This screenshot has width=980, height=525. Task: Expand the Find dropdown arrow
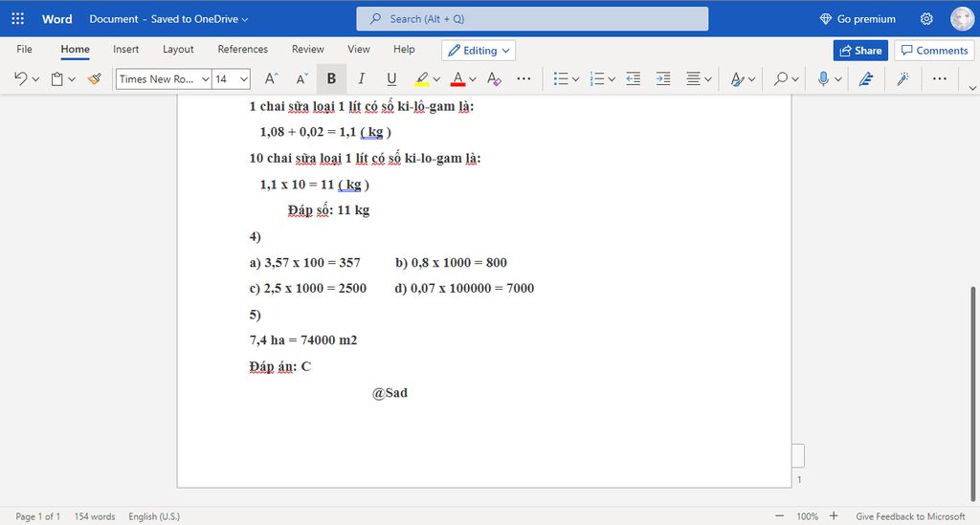[795, 79]
